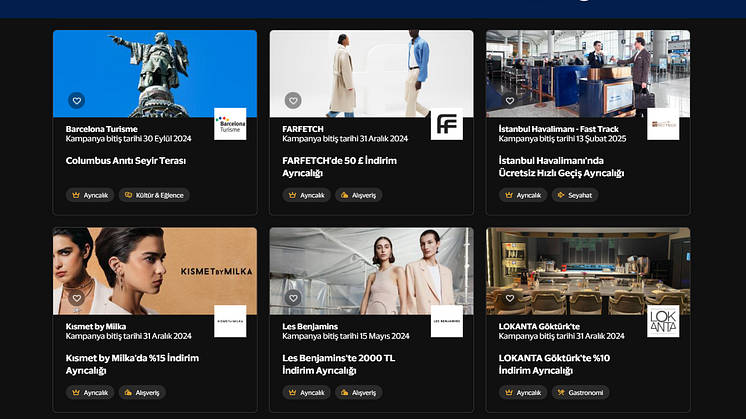Favorite the İstanbul Havalimanı Fast Track offer heart
Image resolution: width=746 pixels, height=419 pixels.
click(510, 100)
